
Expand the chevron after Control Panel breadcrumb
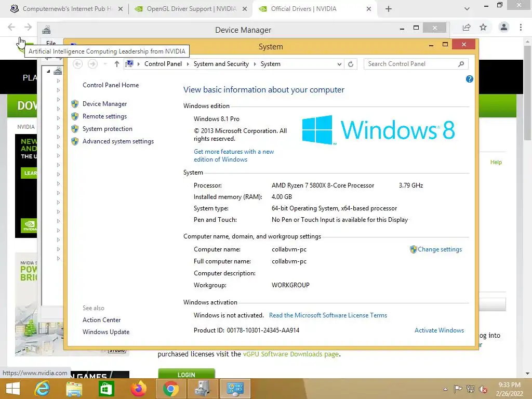point(188,64)
